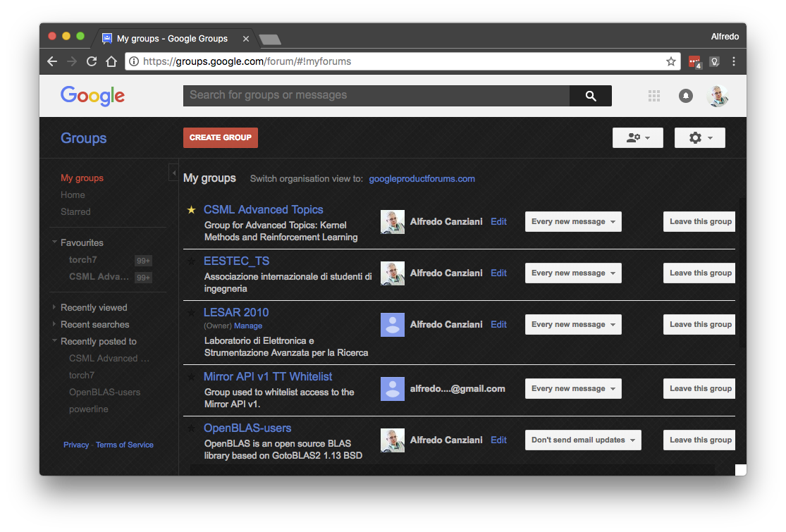
Task: Select Starred in sidebar
Action: point(75,212)
